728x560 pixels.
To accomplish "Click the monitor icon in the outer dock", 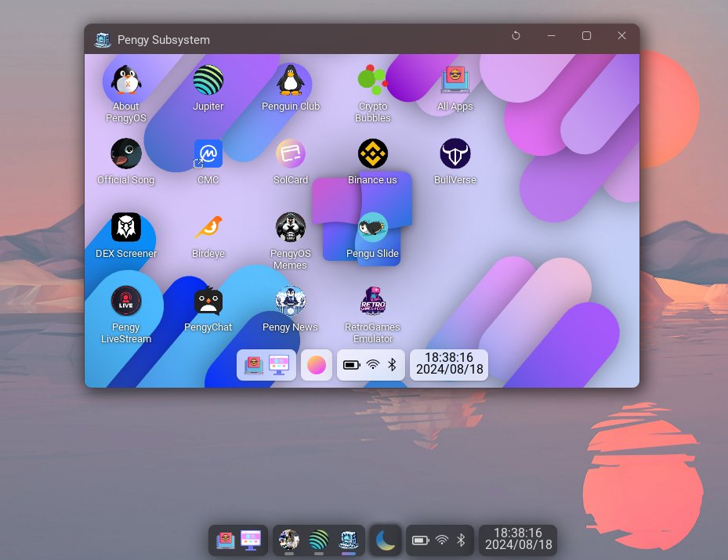I will pyautogui.click(x=251, y=540).
